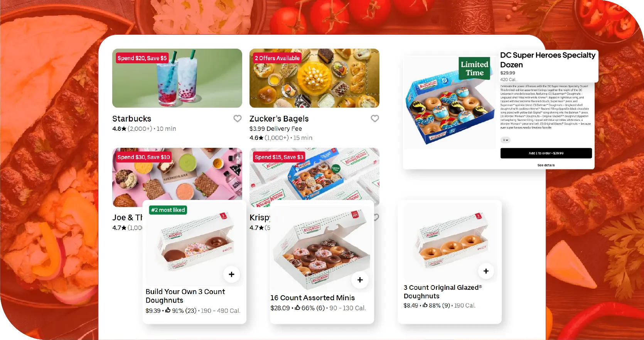The width and height of the screenshot is (644, 340).
Task: Add 16 Count Assorted Minis with plus
Action: [x=360, y=280]
